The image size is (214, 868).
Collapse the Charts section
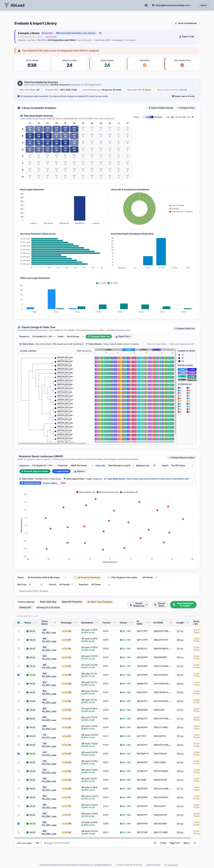point(186,108)
